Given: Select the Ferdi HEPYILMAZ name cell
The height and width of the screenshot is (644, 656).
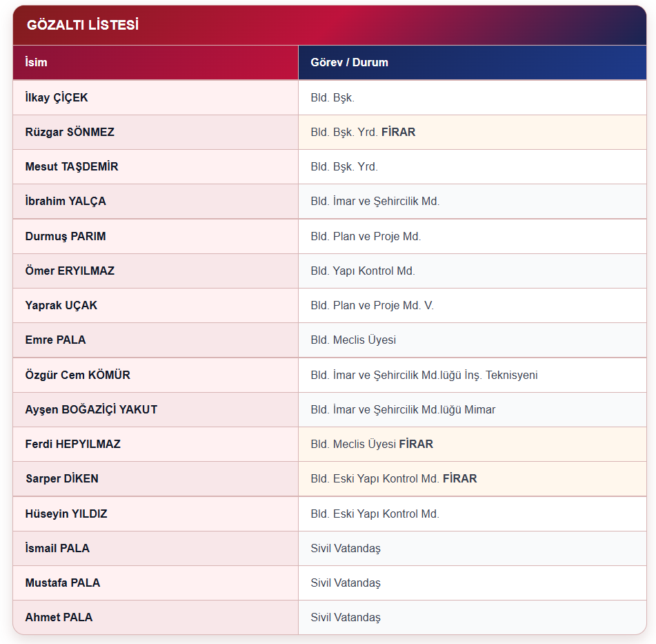Looking at the screenshot, I should [155, 444].
